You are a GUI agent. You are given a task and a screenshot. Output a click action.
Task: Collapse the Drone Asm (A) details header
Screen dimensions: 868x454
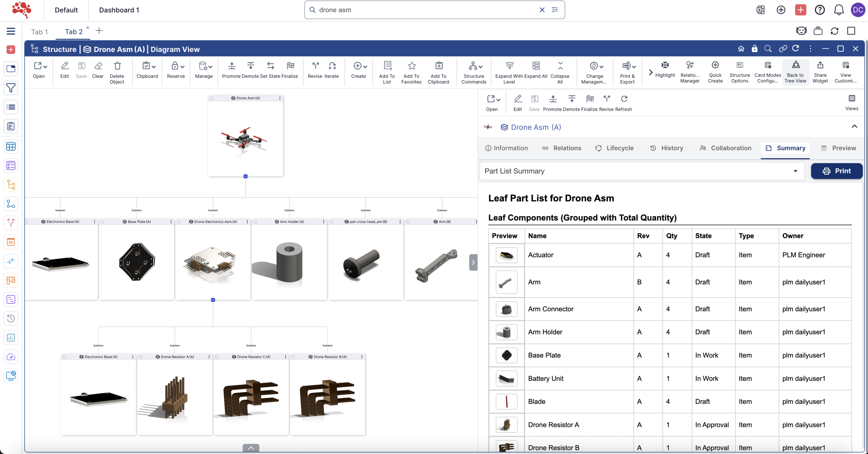(854, 127)
